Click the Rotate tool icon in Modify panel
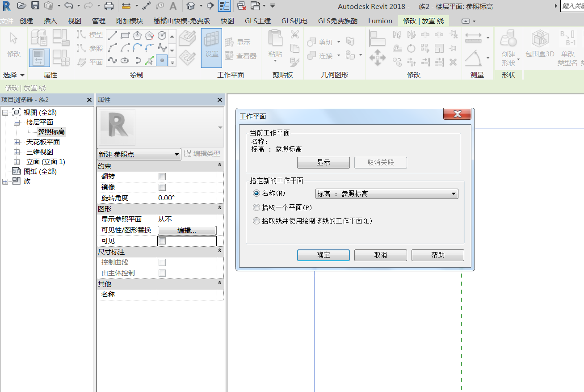This screenshot has height=392, width=584. [x=411, y=48]
